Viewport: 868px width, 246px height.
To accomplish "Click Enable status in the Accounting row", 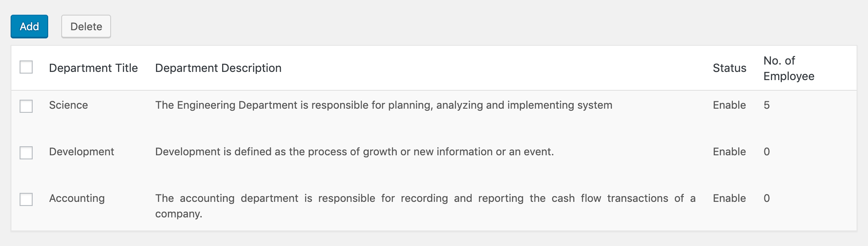I will click(729, 198).
